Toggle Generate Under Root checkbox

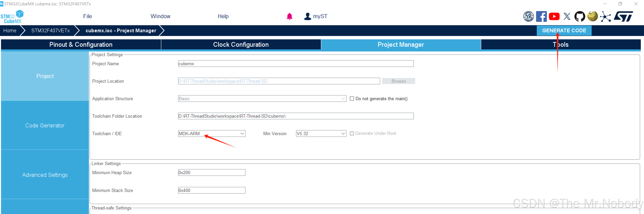click(352, 134)
